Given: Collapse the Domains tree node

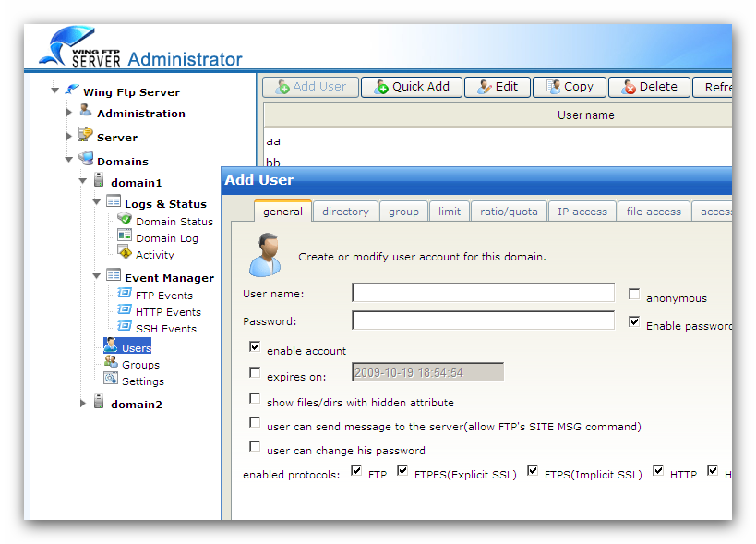Looking at the screenshot, I should pyautogui.click(x=69, y=160).
